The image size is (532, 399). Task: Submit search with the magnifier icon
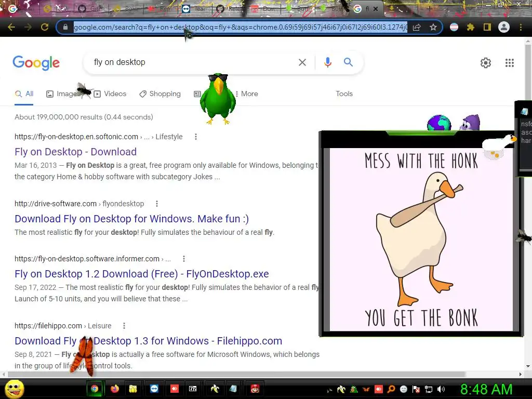(348, 62)
